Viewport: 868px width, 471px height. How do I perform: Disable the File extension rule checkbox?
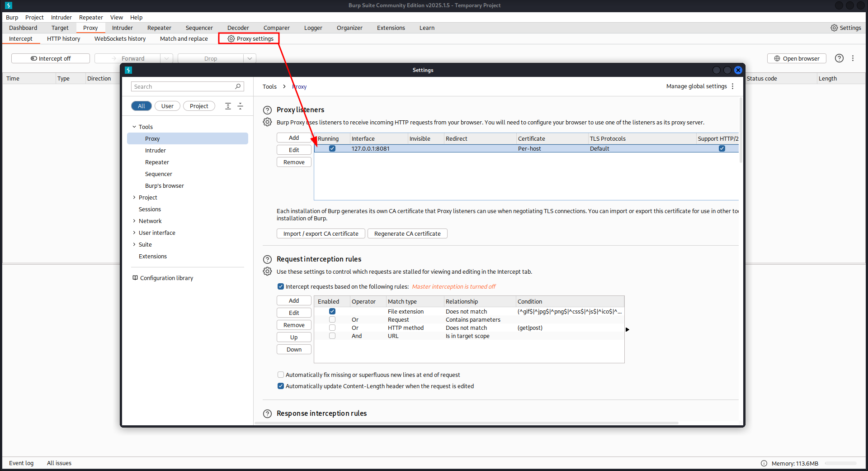(332, 311)
